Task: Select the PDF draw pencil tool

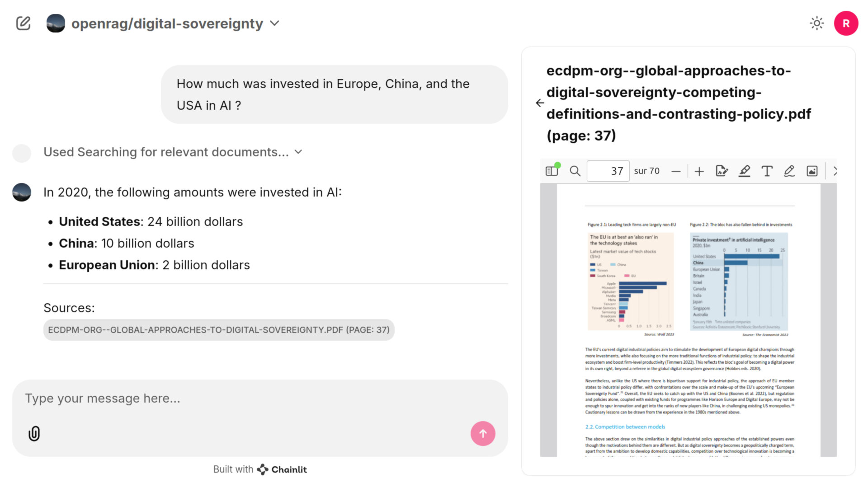Action: [x=789, y=171]
